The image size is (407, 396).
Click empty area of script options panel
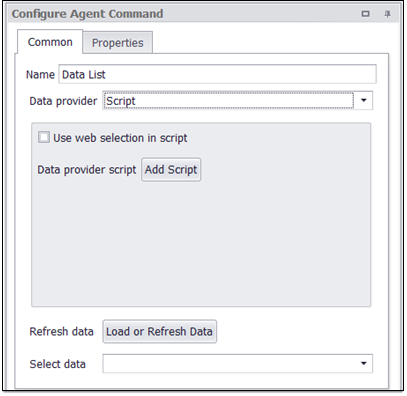click(x=201, y=243)
